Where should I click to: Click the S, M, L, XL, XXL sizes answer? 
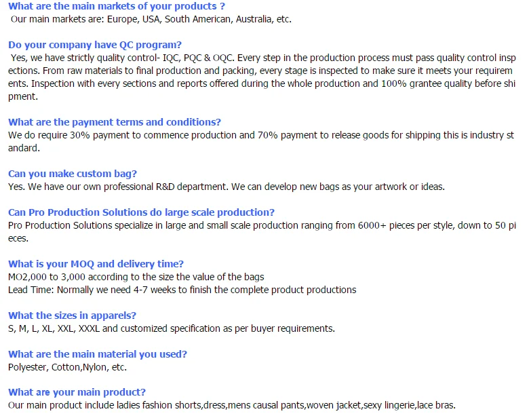point(172,328)
